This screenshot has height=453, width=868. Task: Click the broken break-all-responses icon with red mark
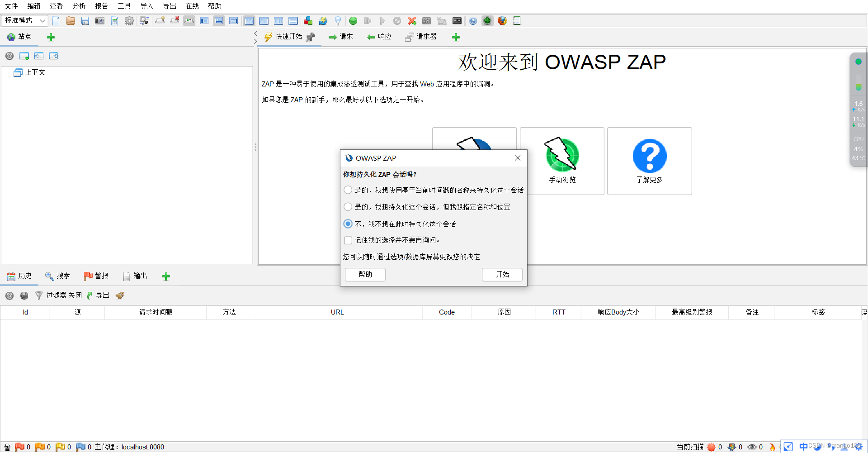tap(175, 21)
